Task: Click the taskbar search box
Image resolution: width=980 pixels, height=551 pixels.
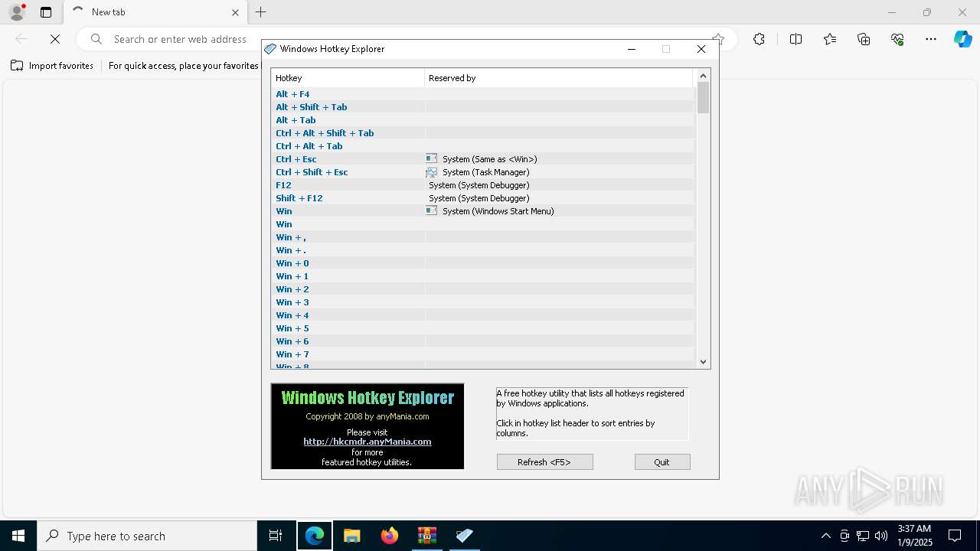Action: point(147,536)
